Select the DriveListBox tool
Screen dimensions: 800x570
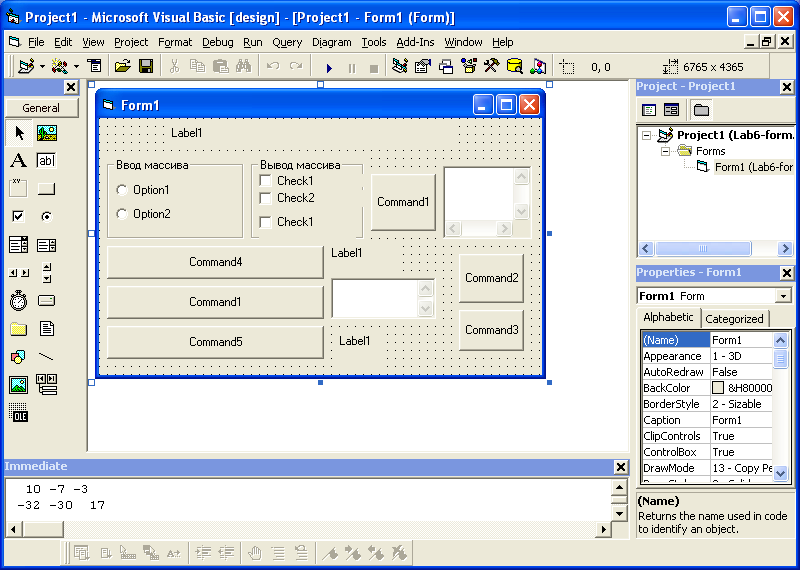[46, 301]
